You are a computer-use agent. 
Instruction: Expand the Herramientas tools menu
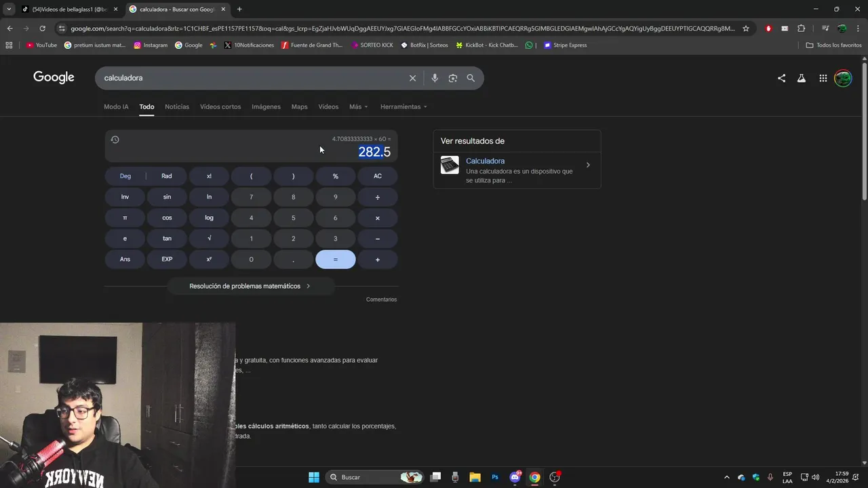coord(403,107)
